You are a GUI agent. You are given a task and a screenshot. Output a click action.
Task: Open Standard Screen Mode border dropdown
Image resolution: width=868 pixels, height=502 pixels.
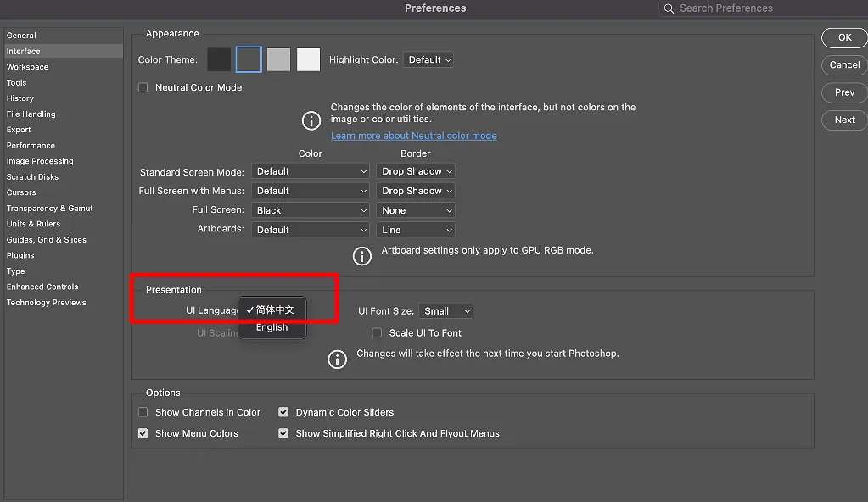[x=416, y=171]
